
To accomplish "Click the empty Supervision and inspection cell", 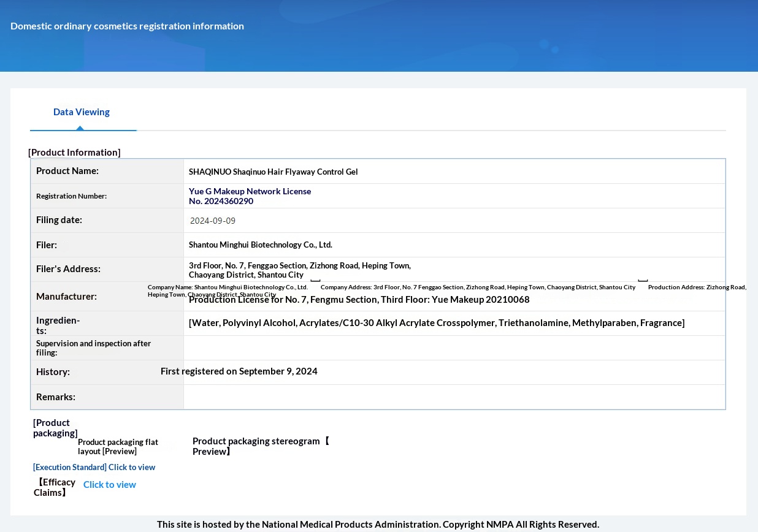I will 454,348.
